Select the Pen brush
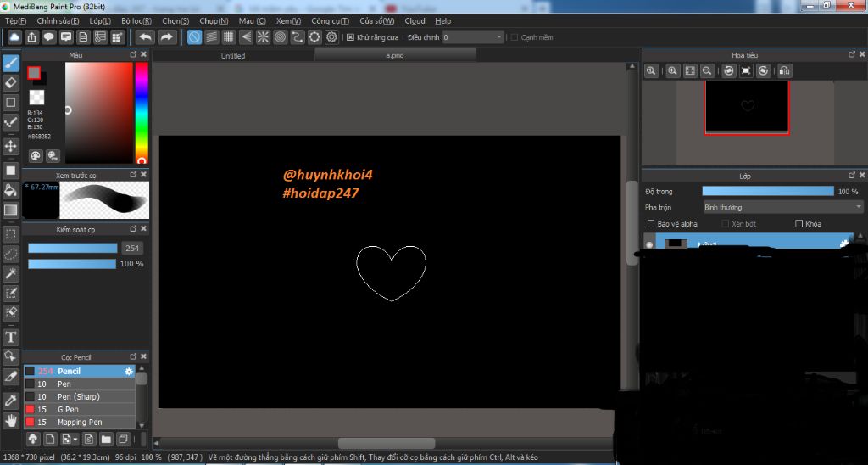Screen dimensions: 868x465 [x=79, y=384]
